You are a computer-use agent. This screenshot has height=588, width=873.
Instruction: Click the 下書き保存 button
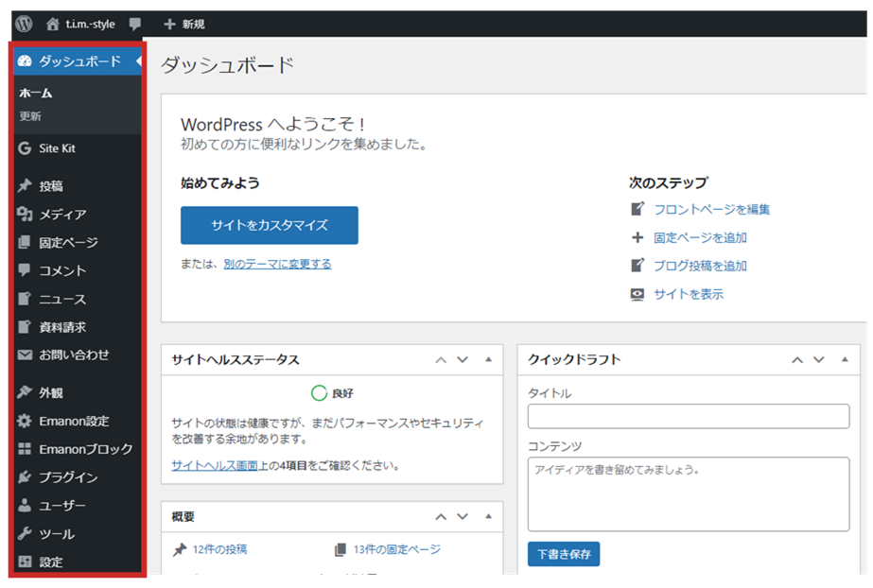[x=564, y=554]
